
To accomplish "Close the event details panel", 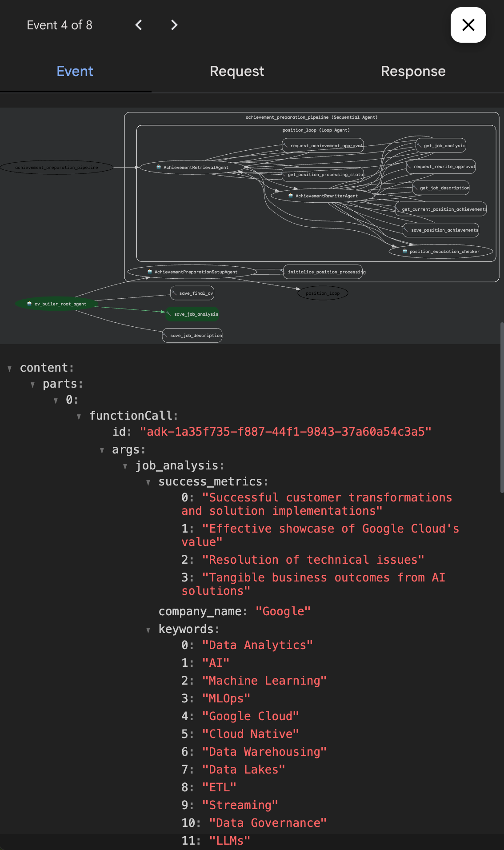I will point(468,25).
